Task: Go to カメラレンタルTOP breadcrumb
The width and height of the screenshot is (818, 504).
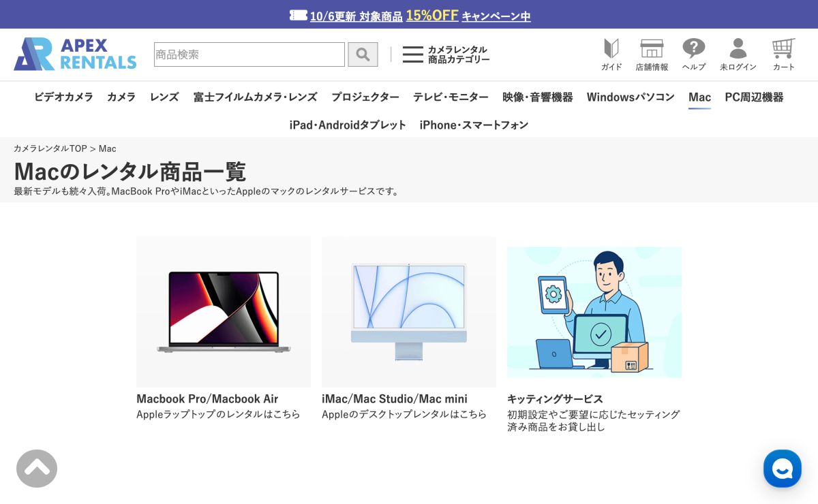Action: click(50, 148)
